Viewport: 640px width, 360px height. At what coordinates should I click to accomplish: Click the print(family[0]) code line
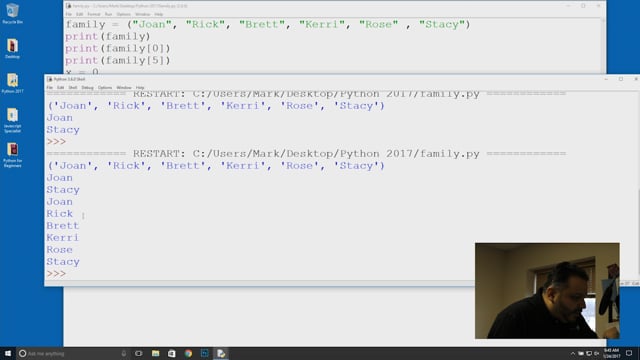pyautogui.click(x=118, y=49)
